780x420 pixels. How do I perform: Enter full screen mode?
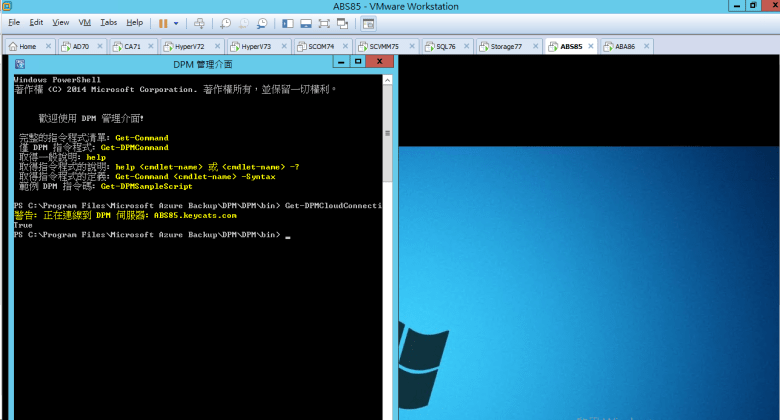322,22
